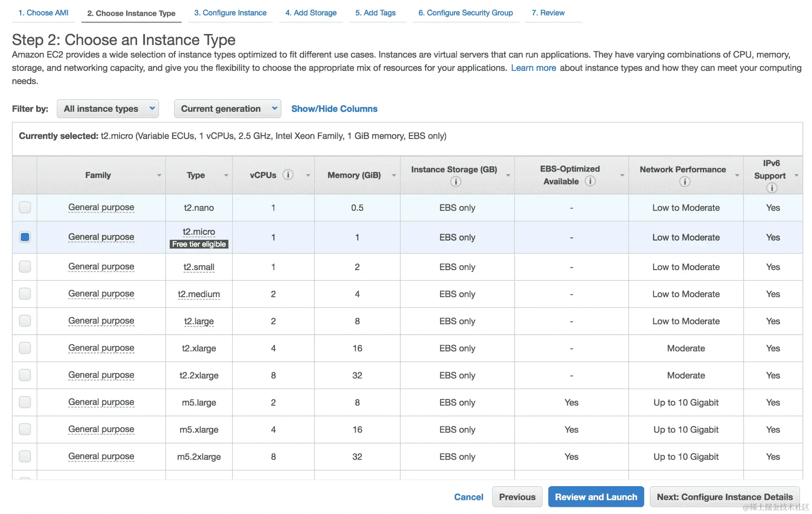This screenshot has height=514, width=812.
Task: Click Family column sort arrow
Action: coord(159,176)
